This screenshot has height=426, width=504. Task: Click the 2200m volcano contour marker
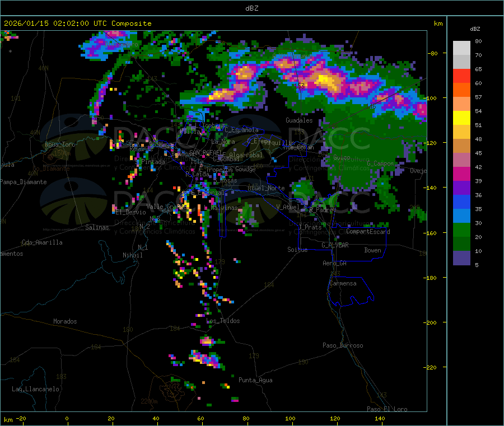point(149,401)
